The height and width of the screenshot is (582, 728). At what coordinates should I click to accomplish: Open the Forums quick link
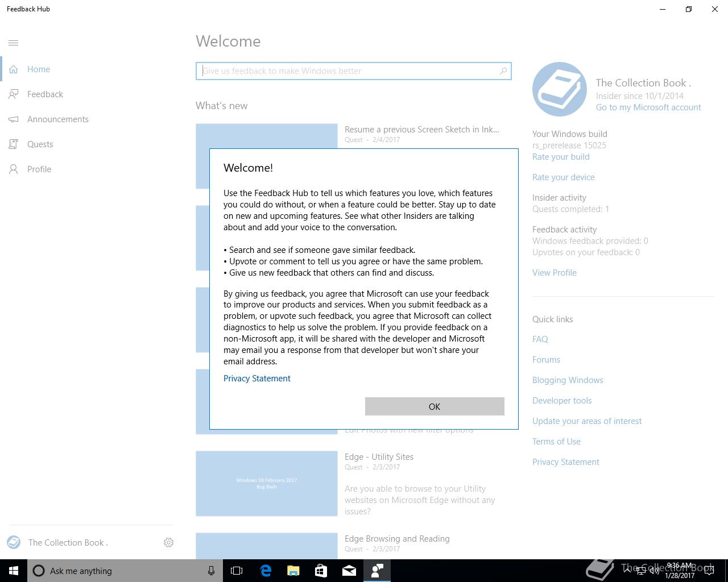(546, 360)
